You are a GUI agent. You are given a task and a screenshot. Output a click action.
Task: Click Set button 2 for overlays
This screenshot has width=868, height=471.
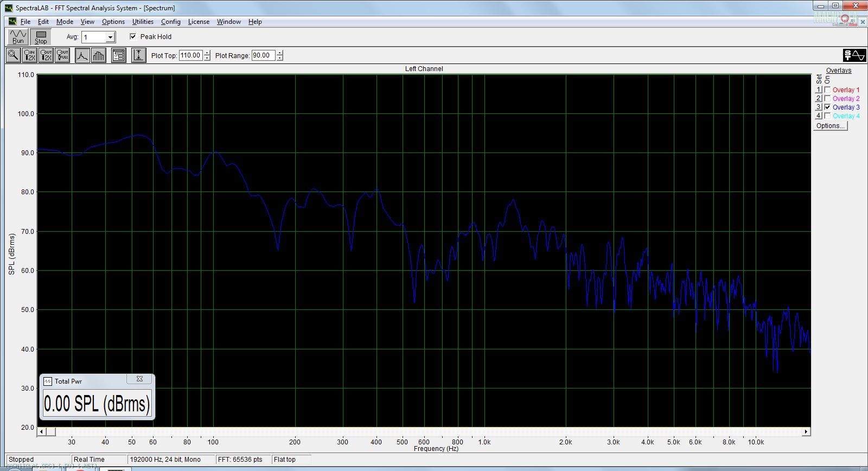point(819,99)
